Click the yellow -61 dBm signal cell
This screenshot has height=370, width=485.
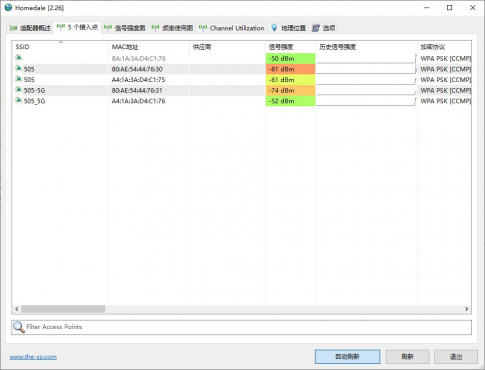[291, 80]
